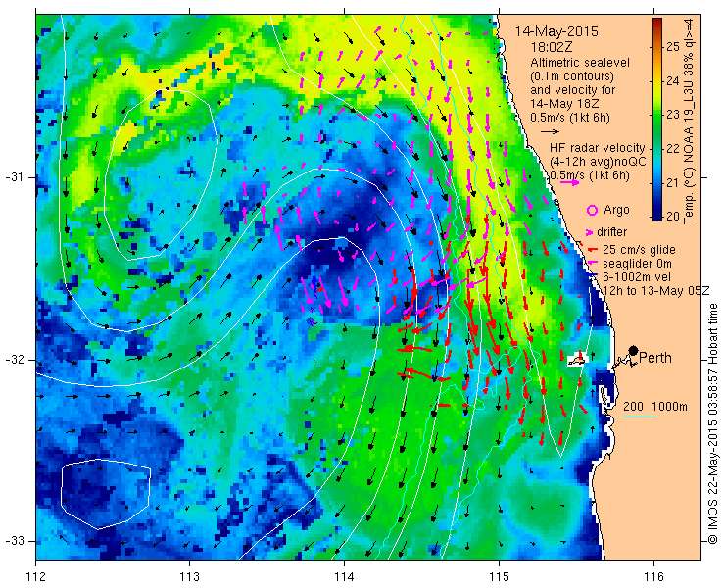Click the magenta seaglider 0m legend marker

click(x=593, y=263)
